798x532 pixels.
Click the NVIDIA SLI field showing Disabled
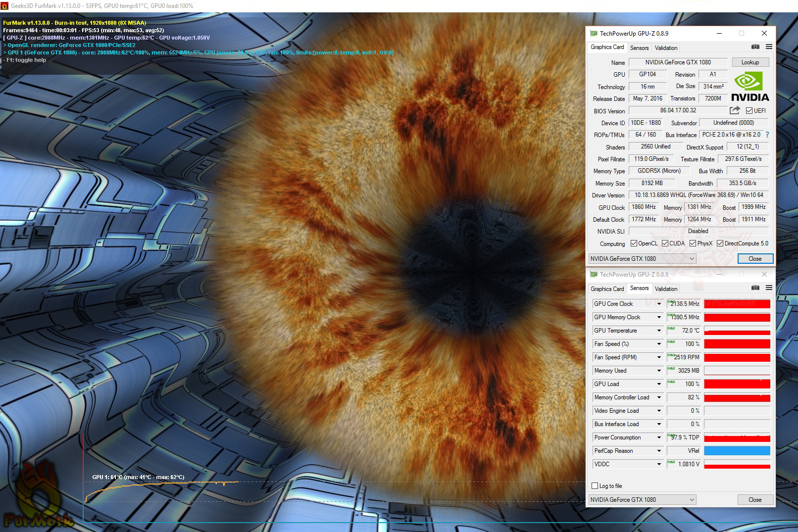[x=698, y=231]
